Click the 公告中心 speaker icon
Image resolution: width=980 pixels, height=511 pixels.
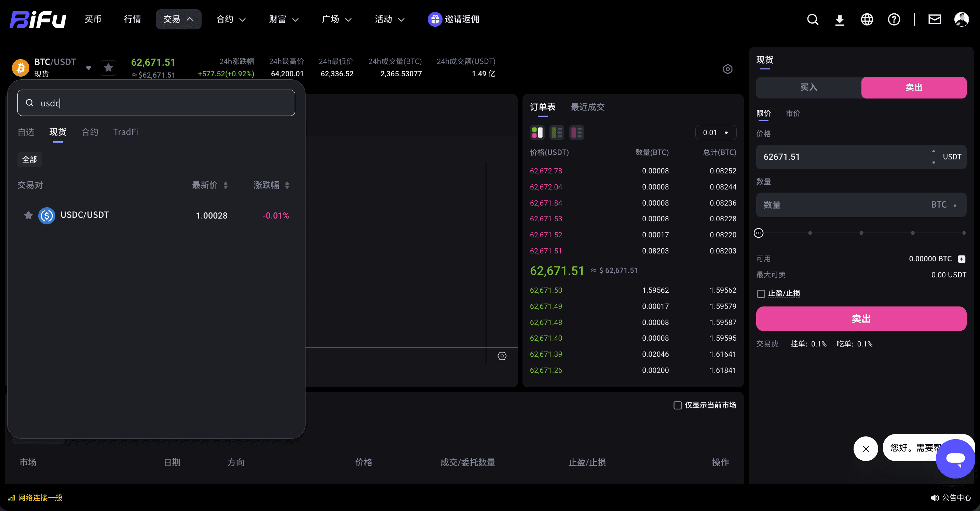pyautogui.click(x=934, y=498)
